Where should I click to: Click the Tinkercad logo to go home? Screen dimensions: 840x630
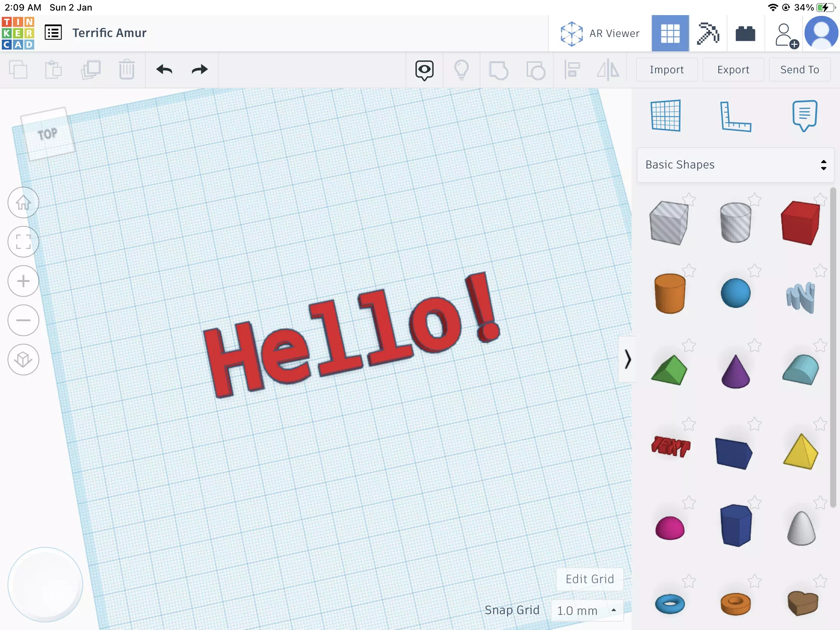[18, 33]
